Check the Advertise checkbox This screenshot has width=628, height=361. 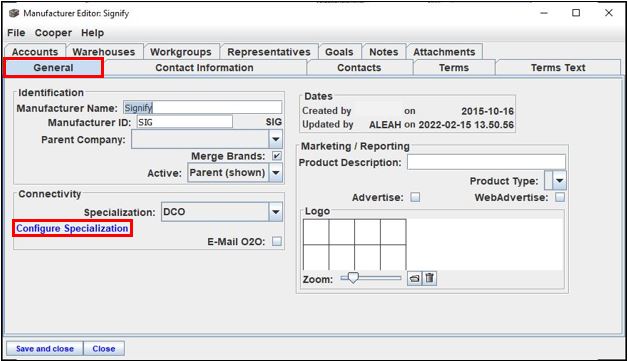(x=415, y=197)
